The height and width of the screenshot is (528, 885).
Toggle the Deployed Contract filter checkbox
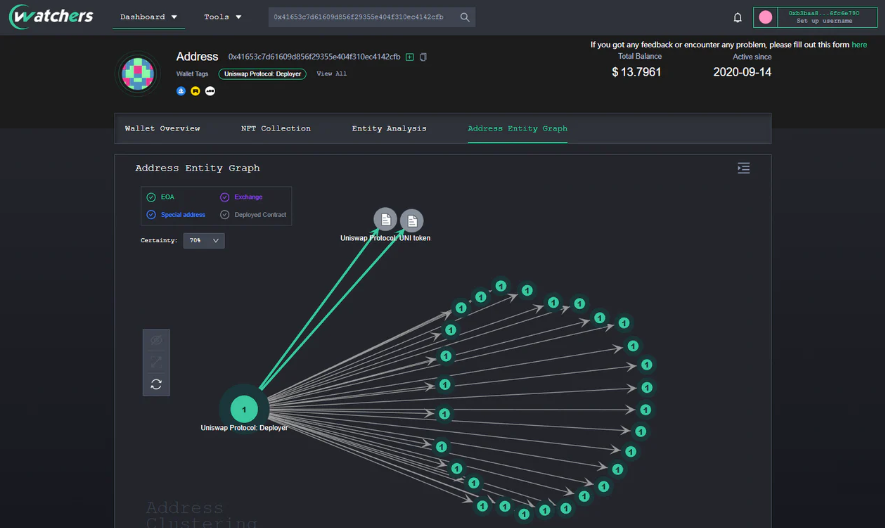[225, 215]
